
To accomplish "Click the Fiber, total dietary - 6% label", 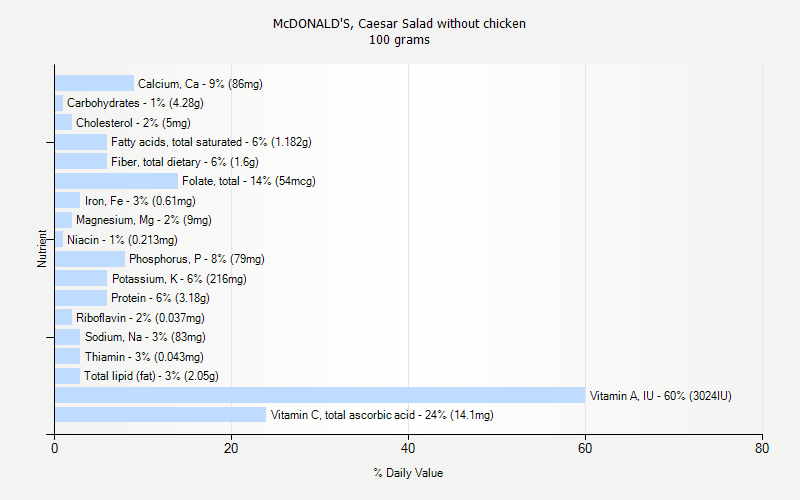I will [185, 162].
